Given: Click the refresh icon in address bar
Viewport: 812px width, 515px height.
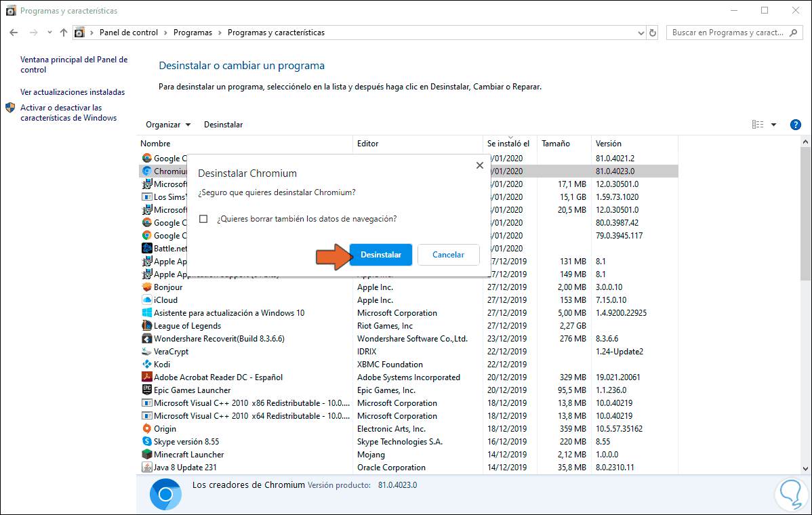Looking at the screenshot, I should tap(653, 33).
